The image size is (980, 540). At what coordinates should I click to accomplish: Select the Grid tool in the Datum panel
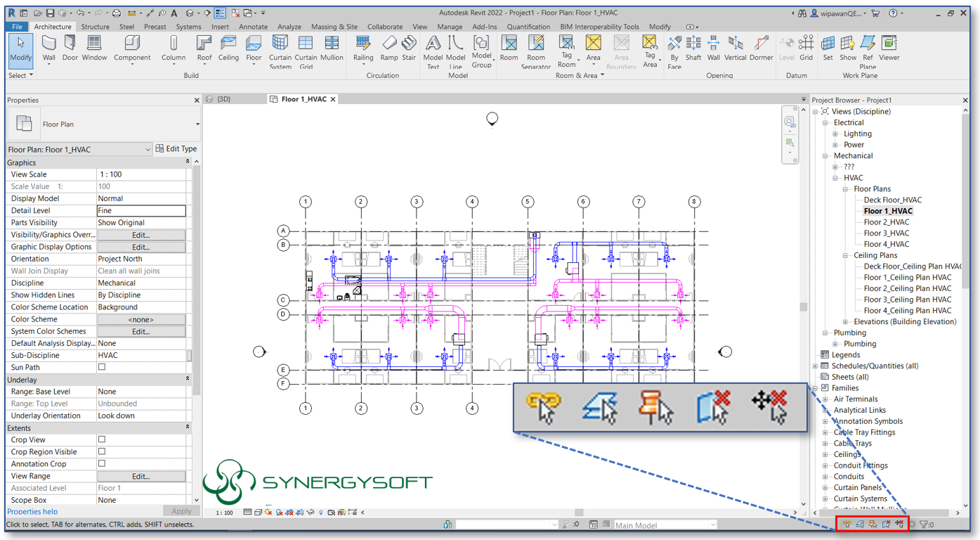tap(806, 49)
